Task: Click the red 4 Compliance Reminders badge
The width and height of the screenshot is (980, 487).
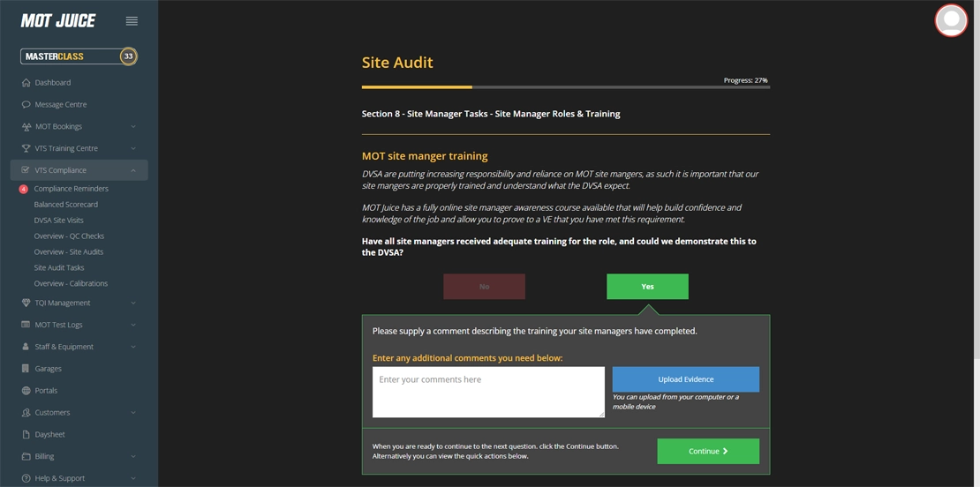Action: tap(24, 189)
